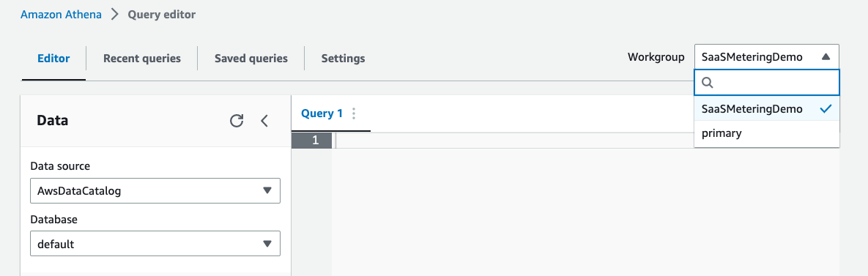Viewport: 868px width, 276px height.
Task: Collapse the Data side panel
Action: [x=264, y=121]
